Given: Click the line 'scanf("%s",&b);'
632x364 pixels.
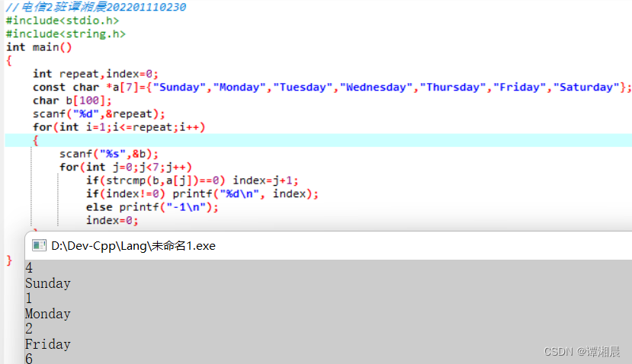Looking at the screenshot, I should point(109,153).
